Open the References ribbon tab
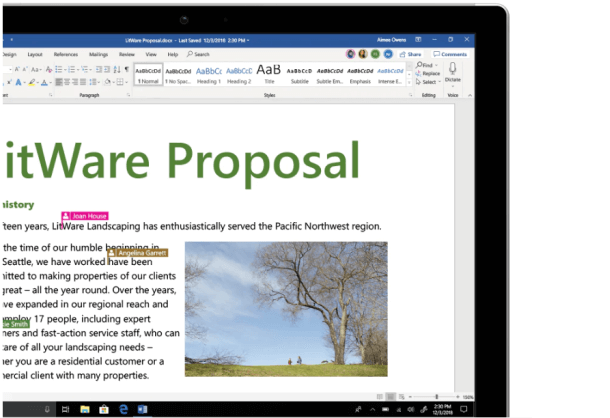Viewport: 610px width, 418px height. pos(66,54)
